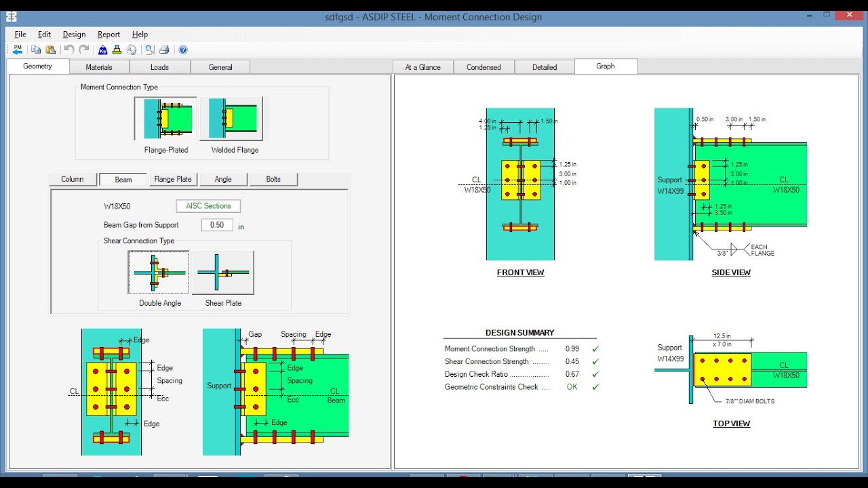868x488 pixels.
Task: Open the Edit menu
Action: click(44, 34)
